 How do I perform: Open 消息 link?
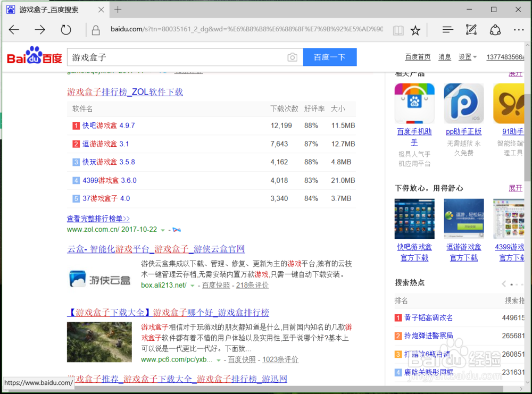[x=444, y=57]
